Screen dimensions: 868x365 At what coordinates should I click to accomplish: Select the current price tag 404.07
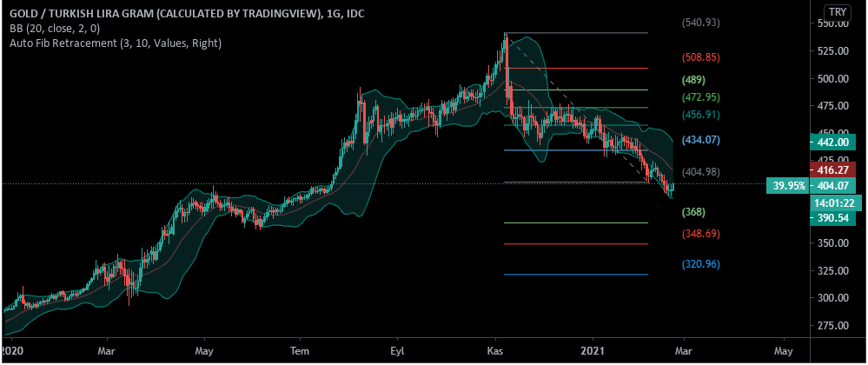click(833, 186)
